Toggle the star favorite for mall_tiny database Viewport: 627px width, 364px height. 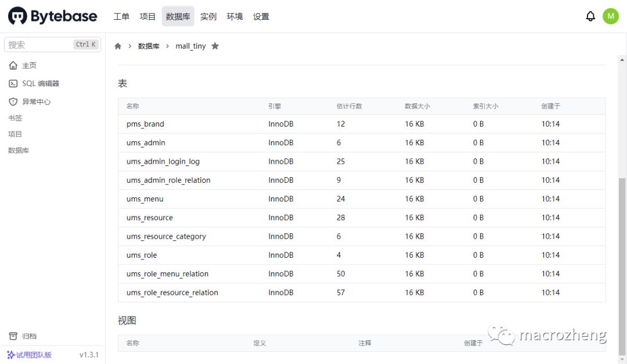tap(215, 45)
